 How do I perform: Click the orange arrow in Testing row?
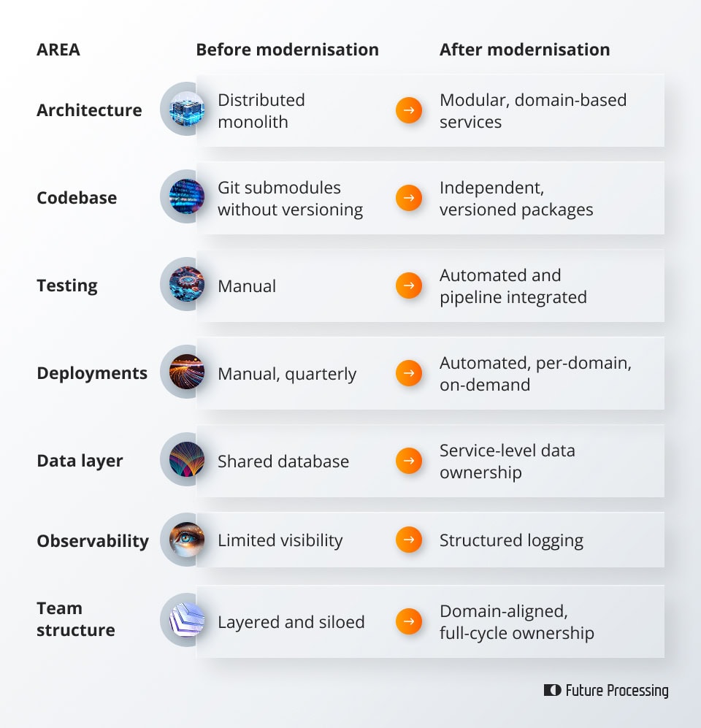click(409, 286)
